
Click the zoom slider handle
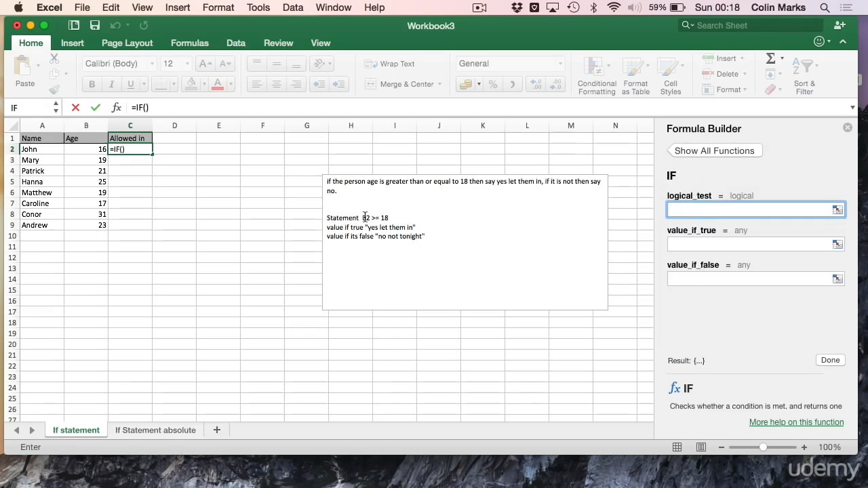pos(763,447)
